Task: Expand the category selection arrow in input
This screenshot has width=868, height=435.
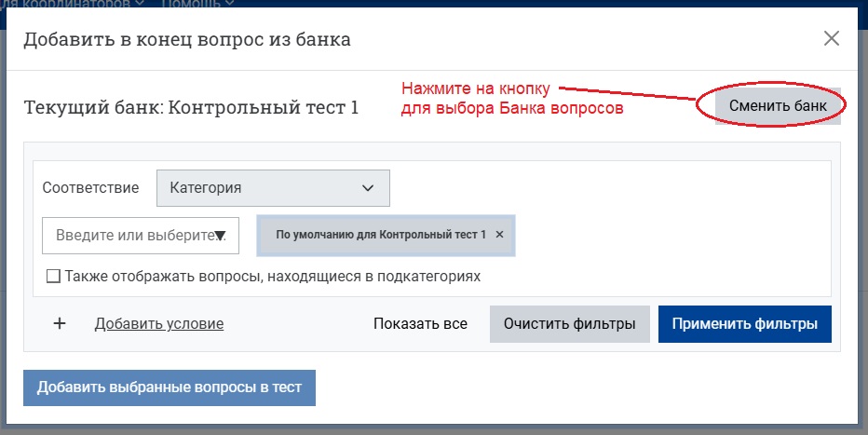Action: (x=220, y=236)
